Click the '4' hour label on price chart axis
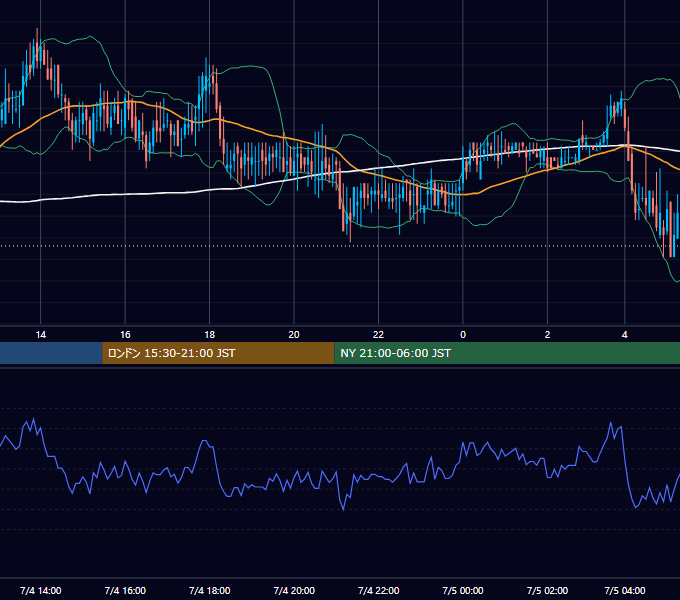680x600 pixels. click(624, 335)
